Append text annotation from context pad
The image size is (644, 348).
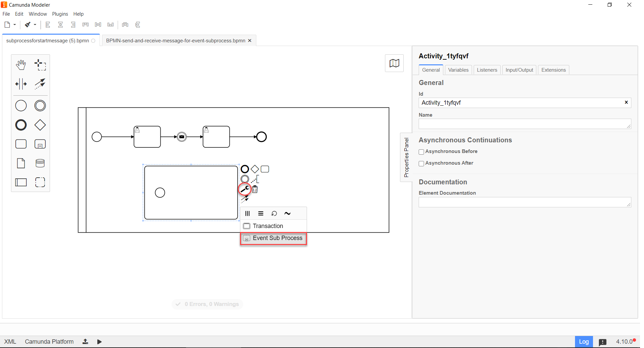pyautogui.click(x=255, y=179)
